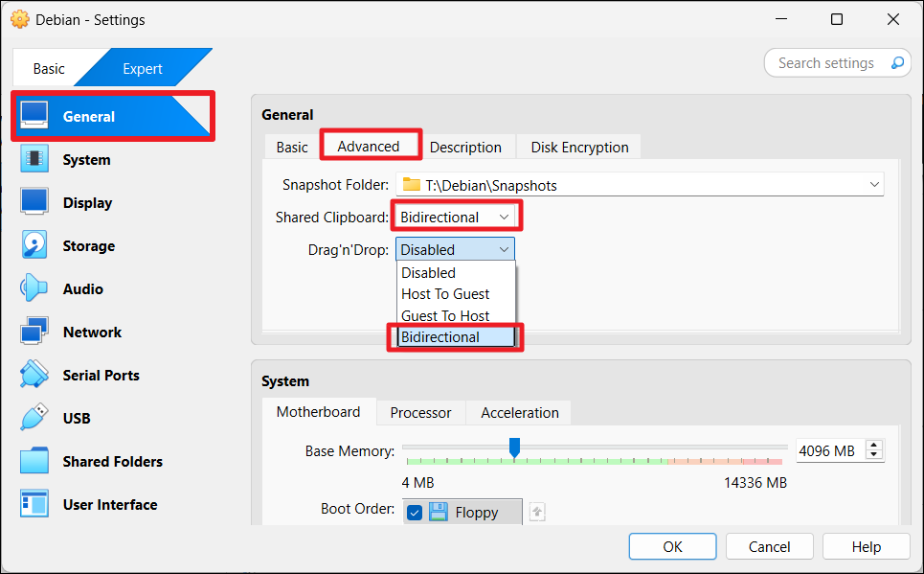This screenshot has height=574, width=924.
Task: Open the Disk Encryption tab
Action: 579,147
